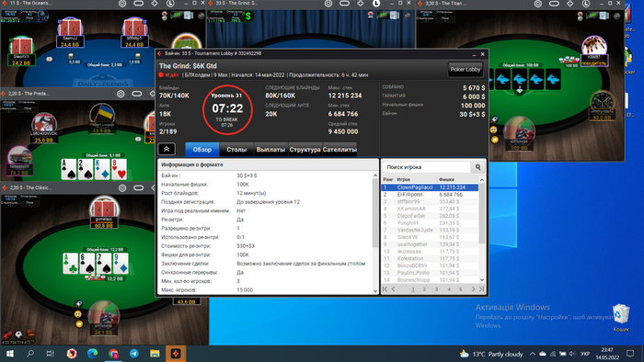
Task: Click the search magnifier next to player search
Action: point(477,167)
